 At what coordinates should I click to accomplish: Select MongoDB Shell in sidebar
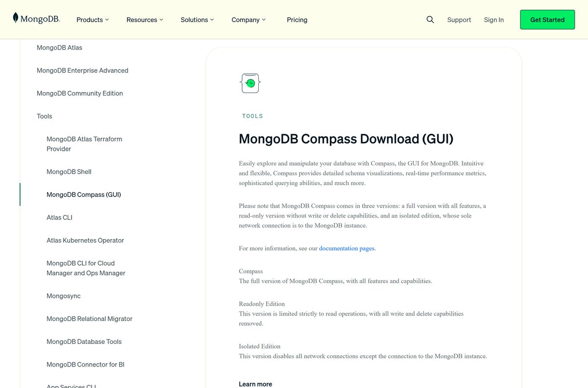(69, 171)
